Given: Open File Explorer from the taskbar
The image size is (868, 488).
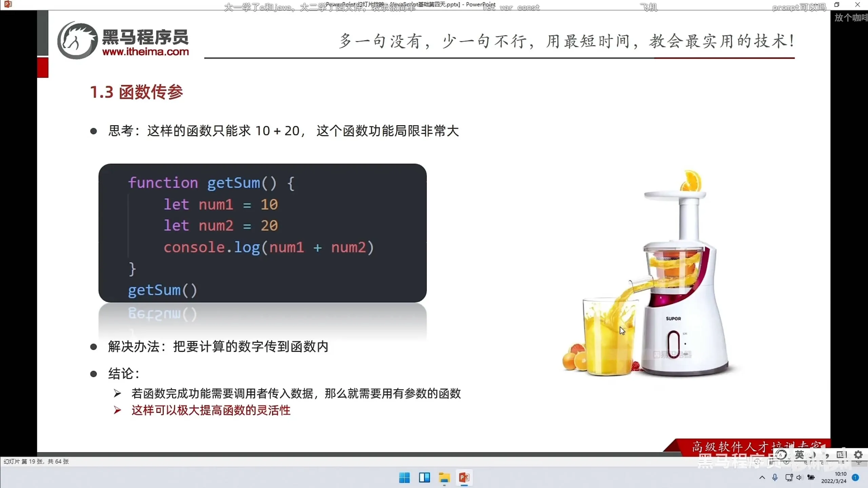Looking at the screenshot, I should point(444,477).
